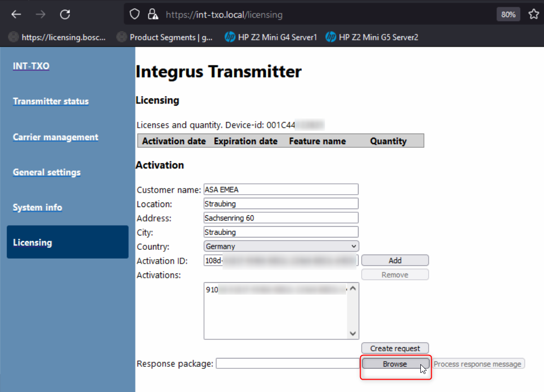Screen dimensions: 544x392
Task: Expand the Country dropdown
Action: click(281, 246)
